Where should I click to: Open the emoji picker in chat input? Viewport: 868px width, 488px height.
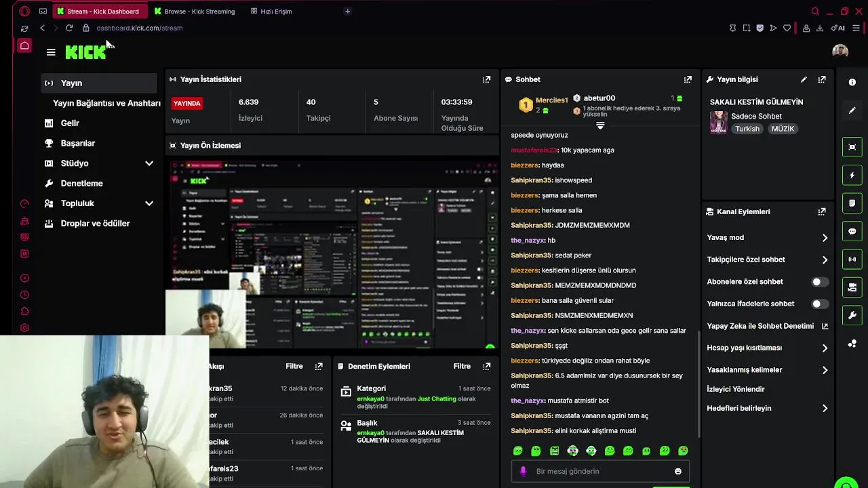(678, 471)
